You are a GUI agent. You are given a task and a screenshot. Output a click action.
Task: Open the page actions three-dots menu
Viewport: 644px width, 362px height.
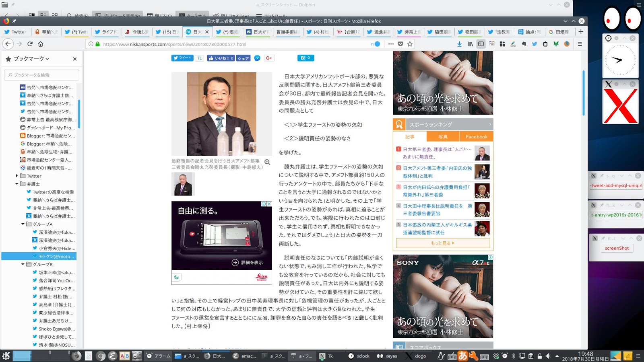[391, 44]
